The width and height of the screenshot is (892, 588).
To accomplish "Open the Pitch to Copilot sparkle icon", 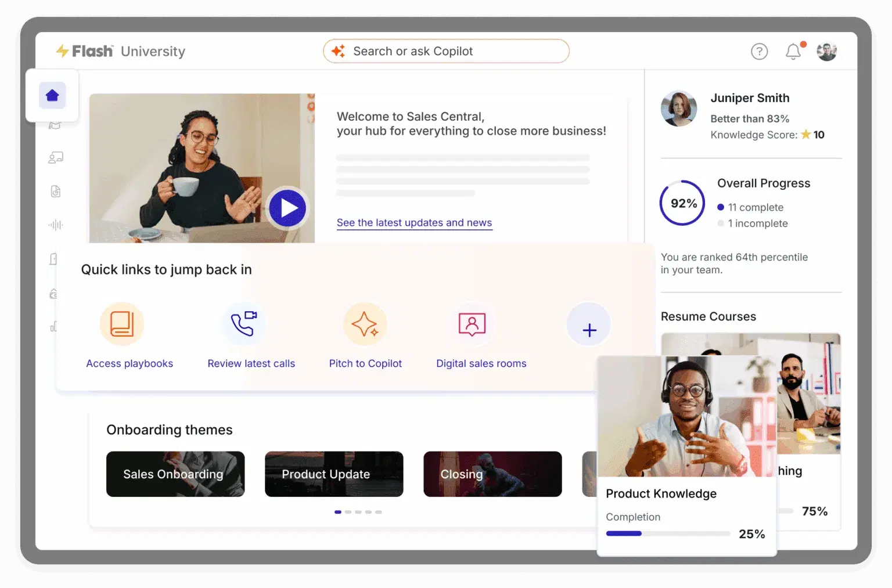I will [x=365, y=324].
